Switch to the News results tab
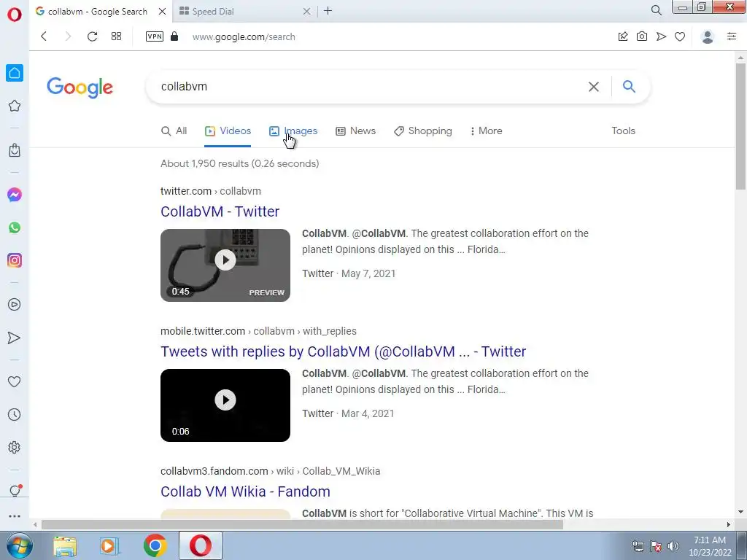This screenshot has height=560, width=747. click(355, 131)
